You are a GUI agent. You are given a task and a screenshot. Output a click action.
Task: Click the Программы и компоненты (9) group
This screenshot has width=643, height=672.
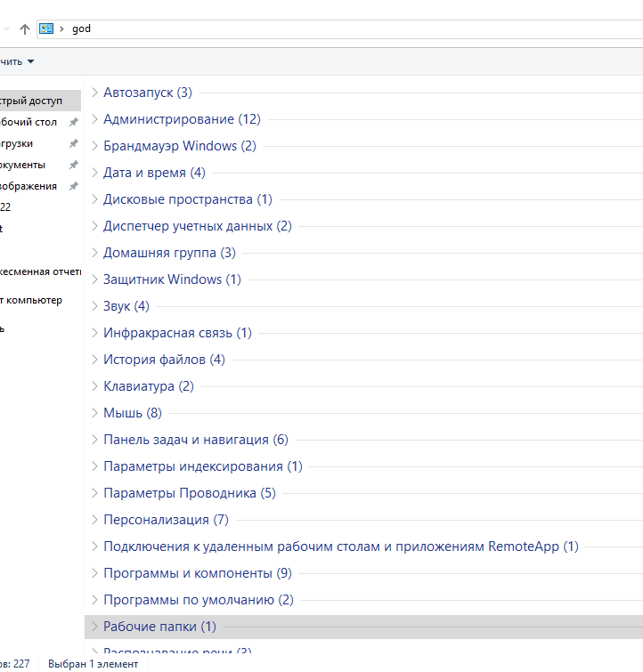197,573
